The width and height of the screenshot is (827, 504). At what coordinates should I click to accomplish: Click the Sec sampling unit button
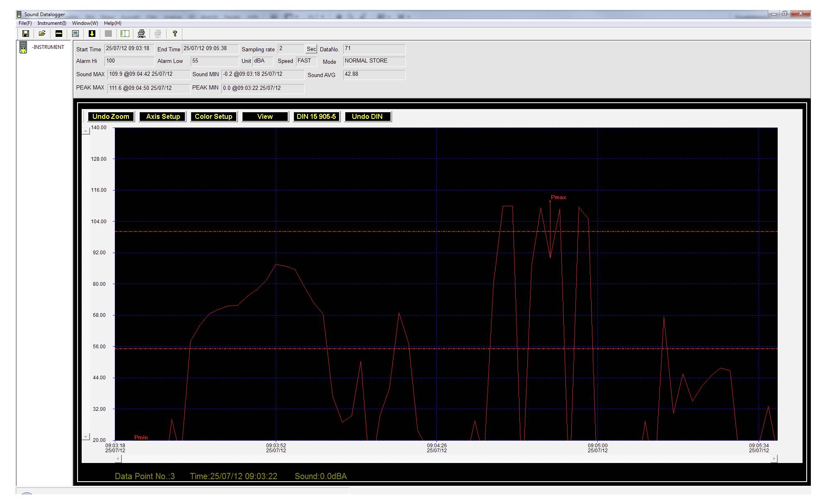click(x=311, y=49)
